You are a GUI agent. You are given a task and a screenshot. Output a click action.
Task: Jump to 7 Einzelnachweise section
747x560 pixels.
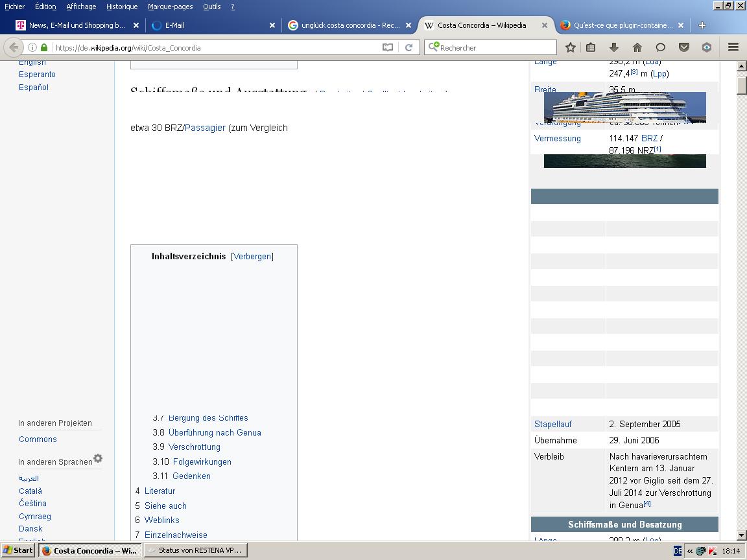[176, 535]
